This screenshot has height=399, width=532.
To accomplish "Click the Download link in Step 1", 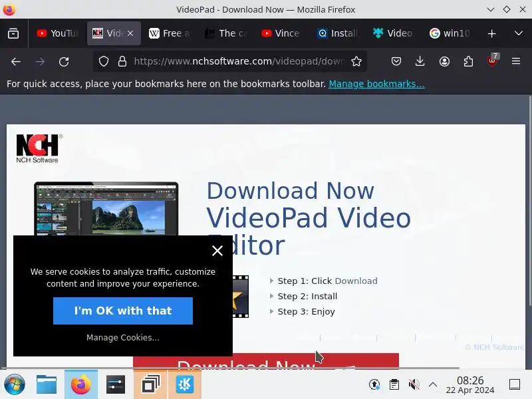I will click(x=356, y=281).
